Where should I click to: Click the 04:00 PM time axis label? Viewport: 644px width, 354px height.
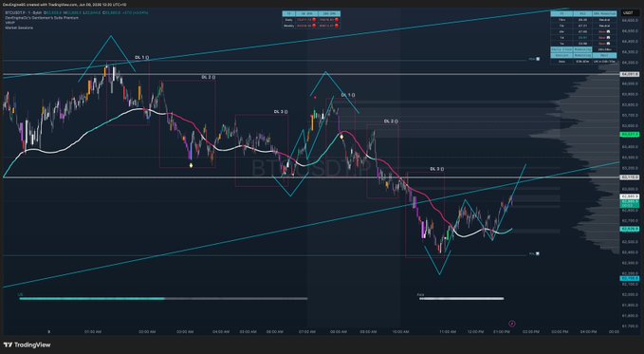pos(588,331)
